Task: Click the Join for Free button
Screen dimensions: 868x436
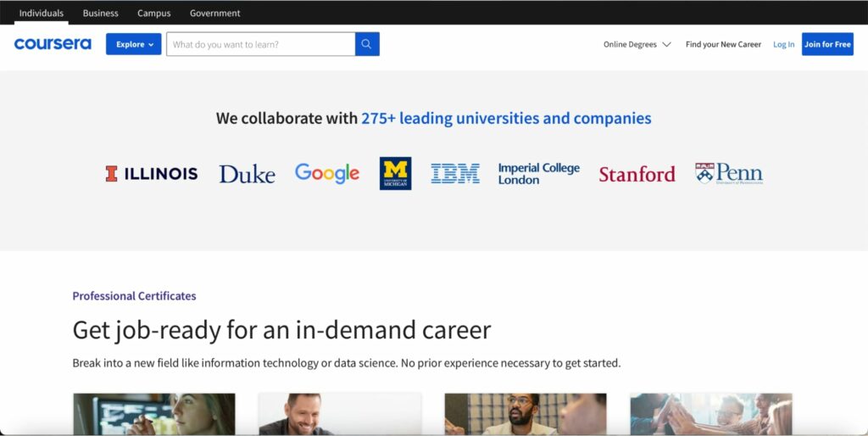Action: click(827, 44)
